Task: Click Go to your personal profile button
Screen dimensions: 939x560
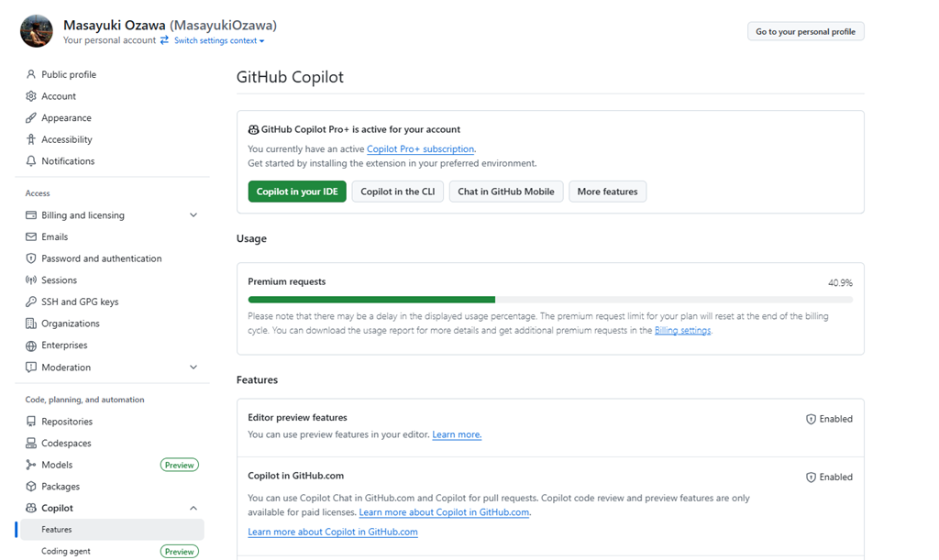Action: click(805, 32)
